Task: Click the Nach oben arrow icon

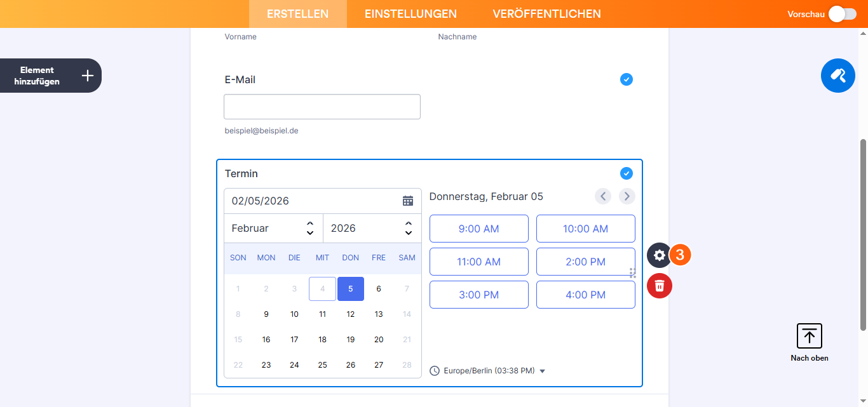Action: pyautogui.click(x=809, y=336)
